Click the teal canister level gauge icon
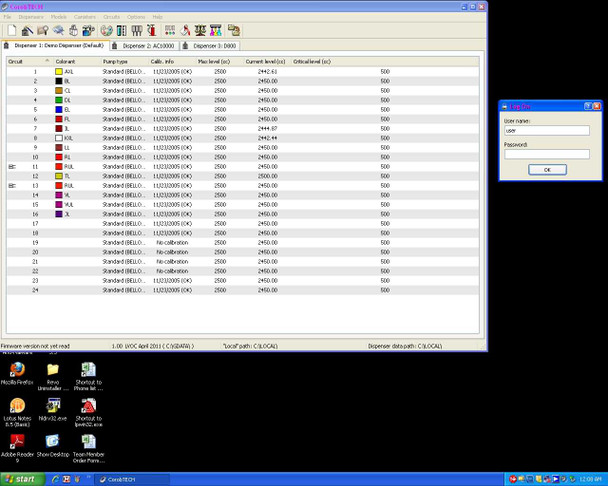Screen dimensions: 608x486 (x=121, y=30)
